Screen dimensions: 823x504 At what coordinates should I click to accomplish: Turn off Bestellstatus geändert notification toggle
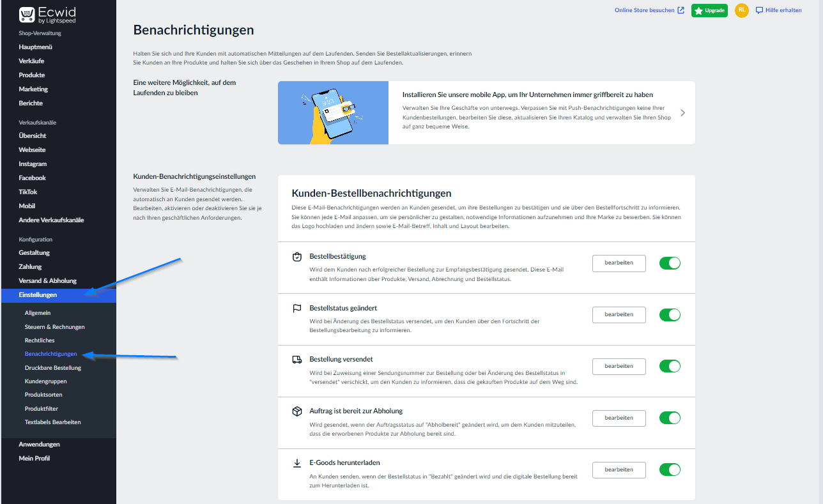(670, 315)
